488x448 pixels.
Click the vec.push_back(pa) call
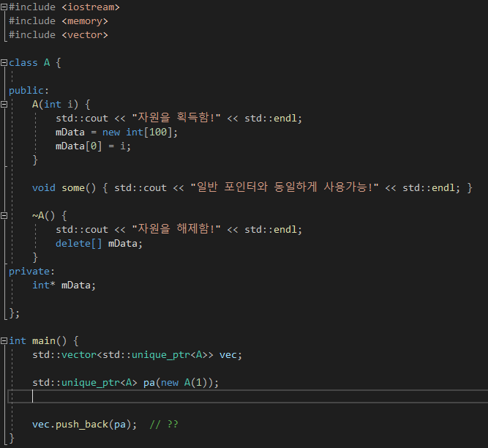pyautogui.click(x=84, y=425)
